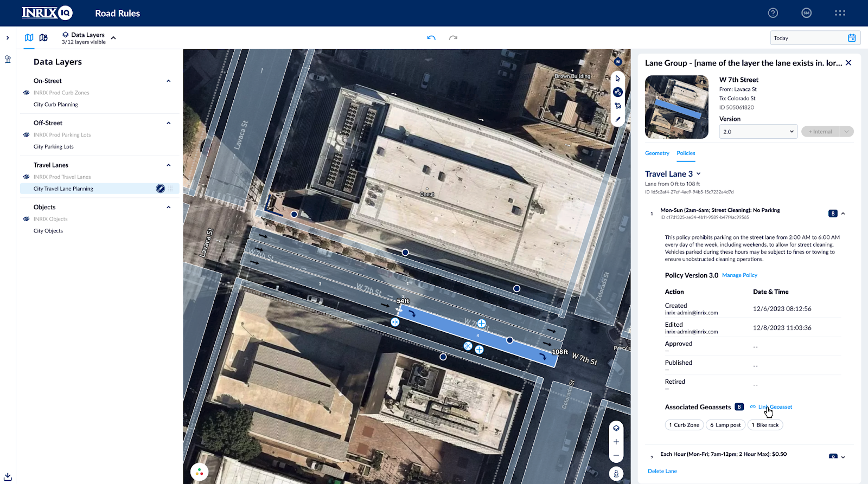This screenshot has height=484, width=868.
Task: Click the map zoom in plus button
Action: coord(616,442)
